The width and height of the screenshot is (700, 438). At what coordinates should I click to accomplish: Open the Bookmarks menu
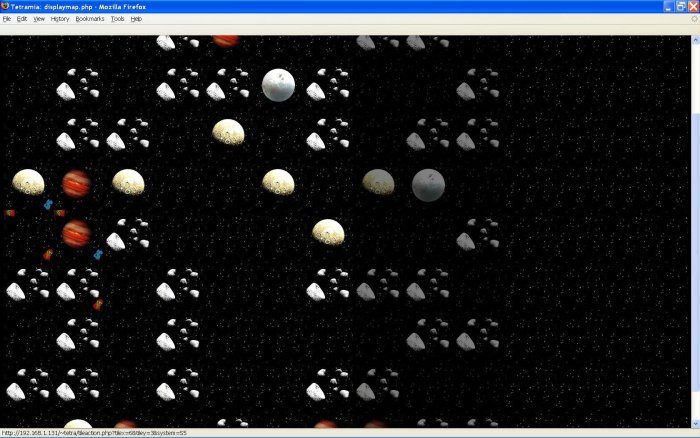click(90, 19)
